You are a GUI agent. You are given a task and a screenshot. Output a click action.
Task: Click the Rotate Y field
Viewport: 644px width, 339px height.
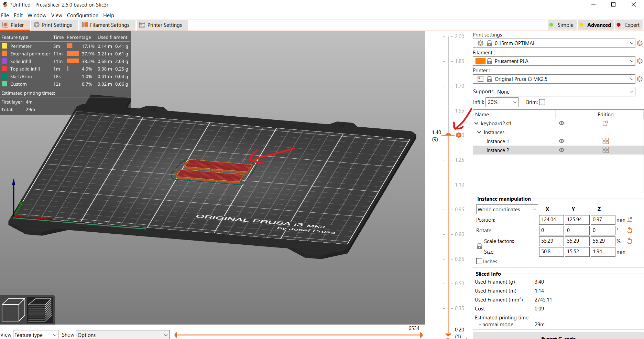[x=577, y=230]
